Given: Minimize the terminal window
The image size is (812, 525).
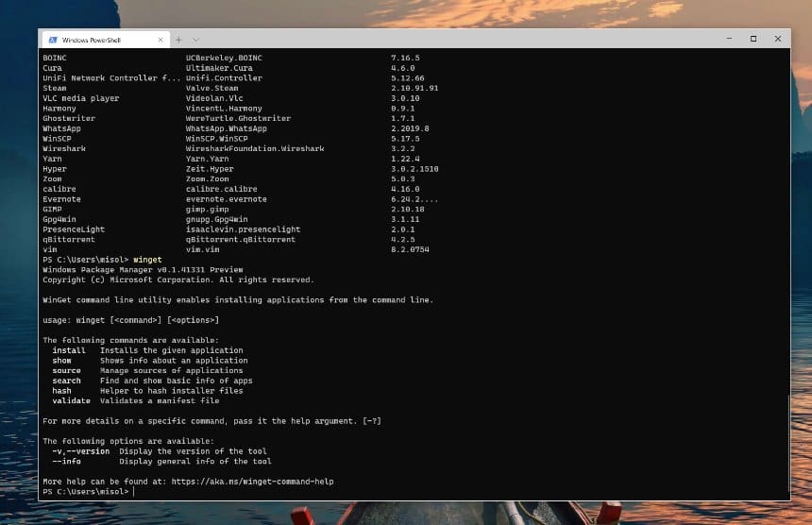Looking at the screenshot, I should [729, 39].
